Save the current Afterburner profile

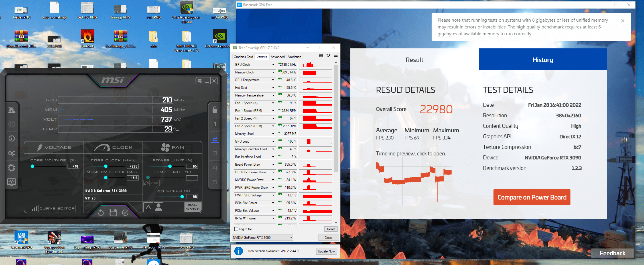pyautogui.click(x=113, y=212)
